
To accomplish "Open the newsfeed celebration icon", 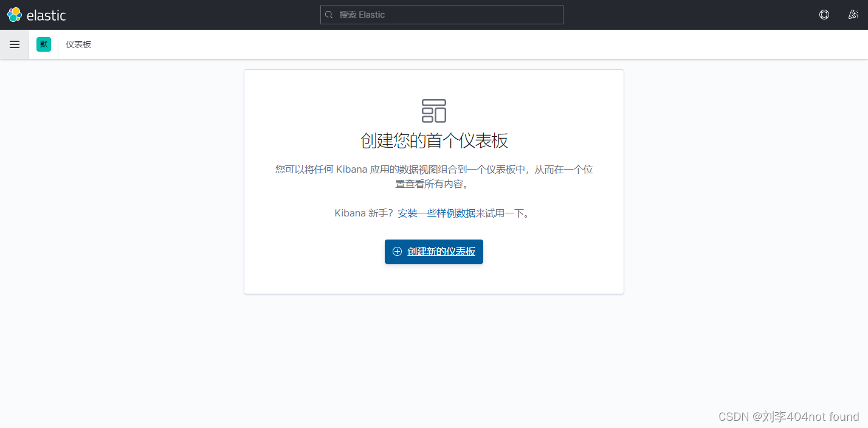I will tap(853, 15).
